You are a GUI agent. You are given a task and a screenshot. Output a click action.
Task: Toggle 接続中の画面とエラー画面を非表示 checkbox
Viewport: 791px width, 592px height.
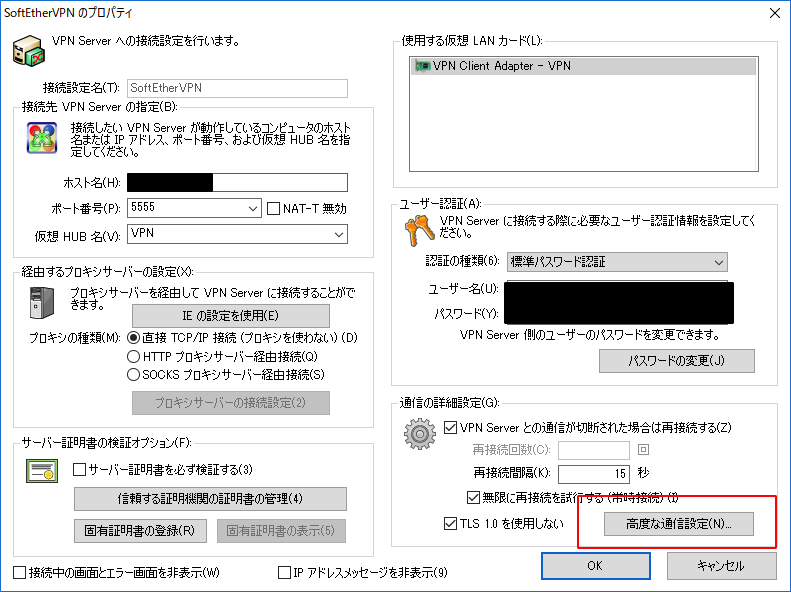coord(19,572)
